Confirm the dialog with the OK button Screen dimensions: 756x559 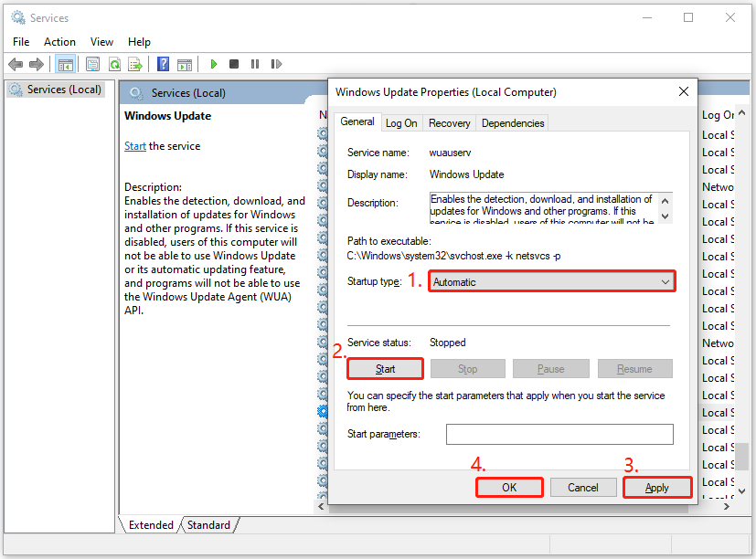[509, 488]
